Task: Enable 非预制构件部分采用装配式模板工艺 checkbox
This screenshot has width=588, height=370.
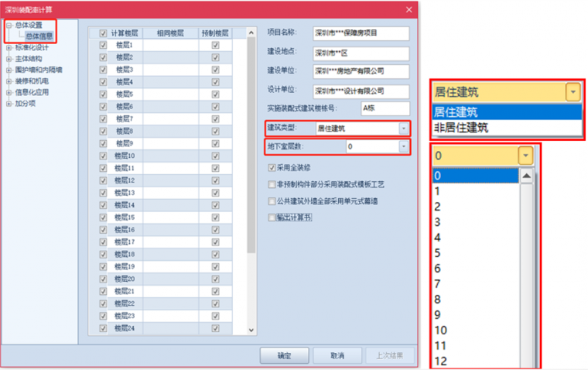Action: [x=272, y=184]
